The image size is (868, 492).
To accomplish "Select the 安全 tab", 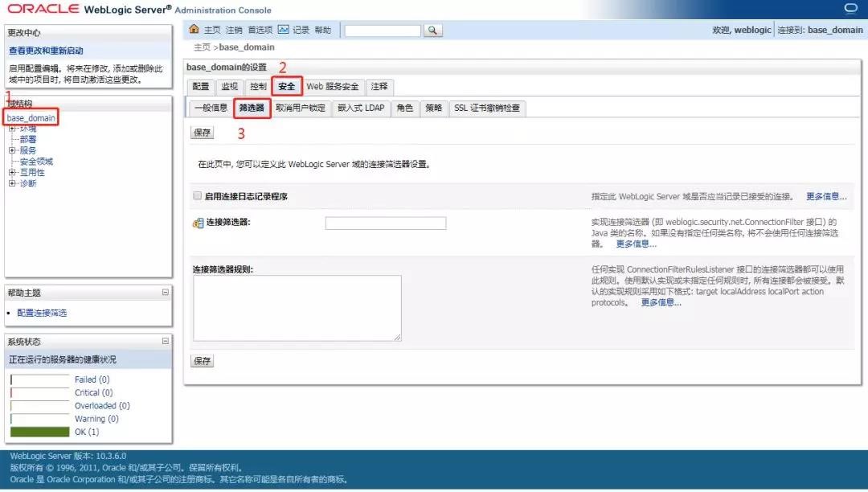I will [287, 86].
